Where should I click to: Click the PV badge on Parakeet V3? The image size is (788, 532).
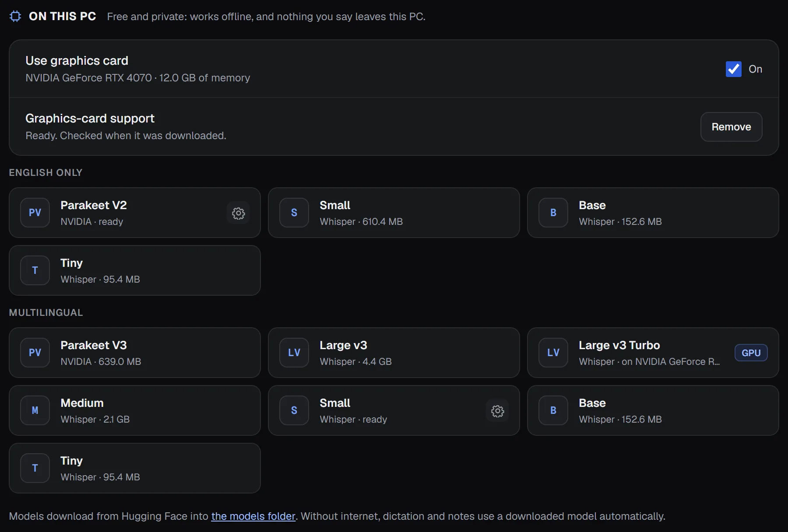point(35,353)
